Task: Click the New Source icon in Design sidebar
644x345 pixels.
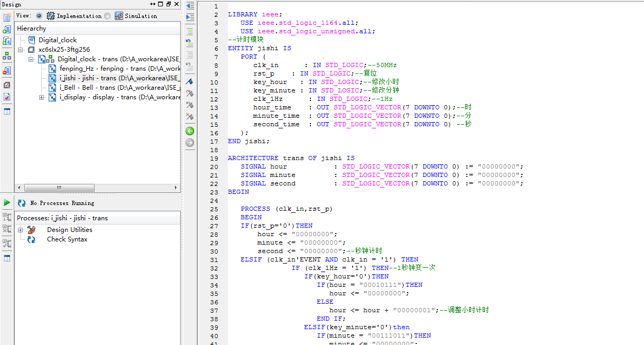Action: pyautogui.click(x=7, y=17)
